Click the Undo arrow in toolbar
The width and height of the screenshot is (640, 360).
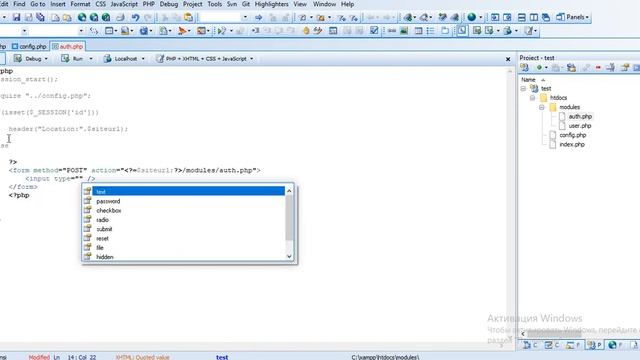(x=135, y=18)
